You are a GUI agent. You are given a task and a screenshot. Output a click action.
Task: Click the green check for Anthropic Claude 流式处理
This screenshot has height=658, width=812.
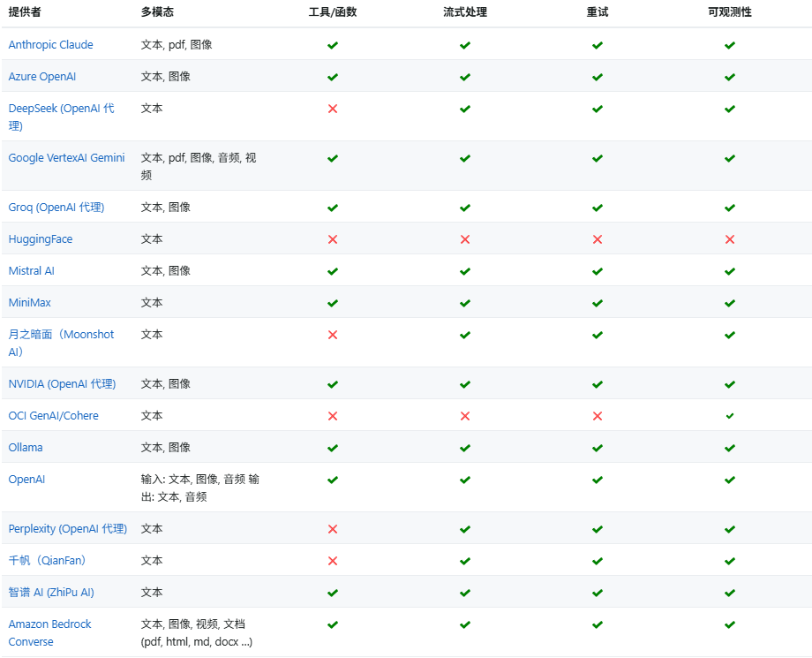[465, 45]
